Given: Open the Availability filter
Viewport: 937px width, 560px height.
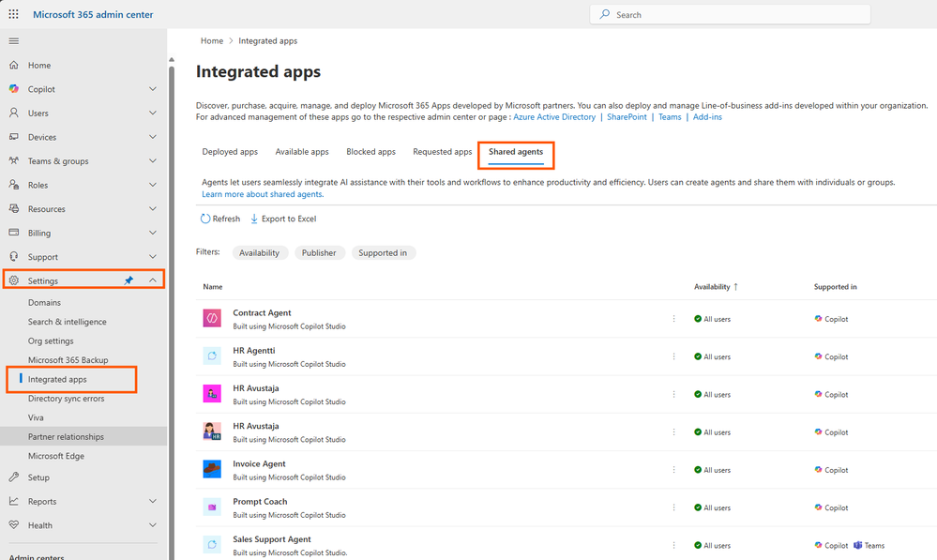Looking at the screenshot, I should [x=260, y=253].
